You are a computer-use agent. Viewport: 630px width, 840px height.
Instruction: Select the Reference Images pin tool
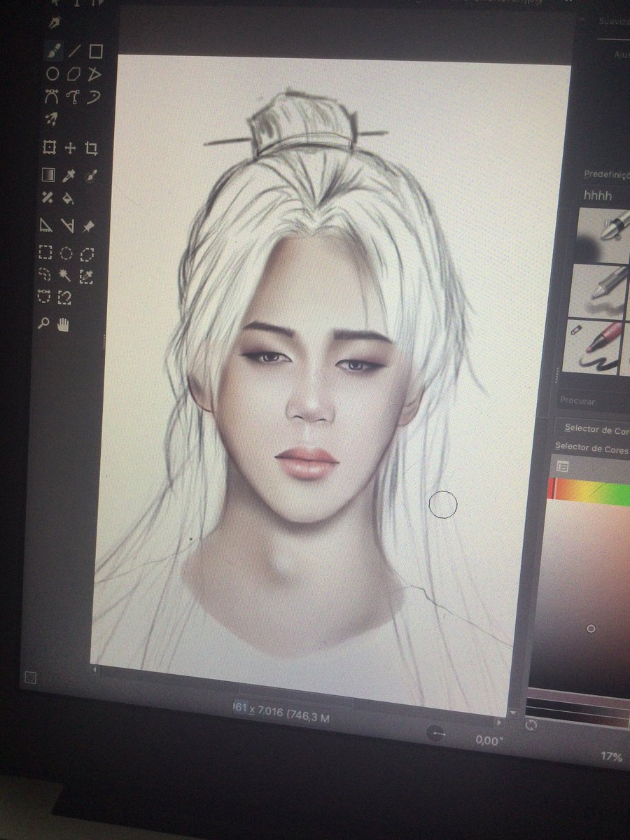[88, 227]
